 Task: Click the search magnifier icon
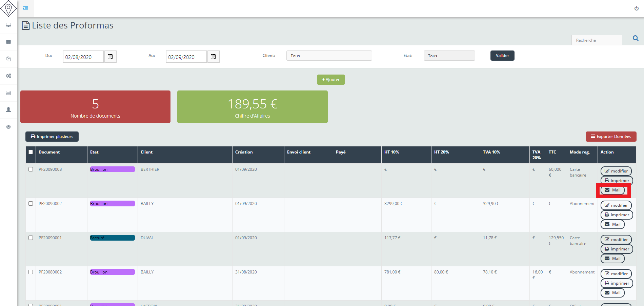tap(636, 39)
